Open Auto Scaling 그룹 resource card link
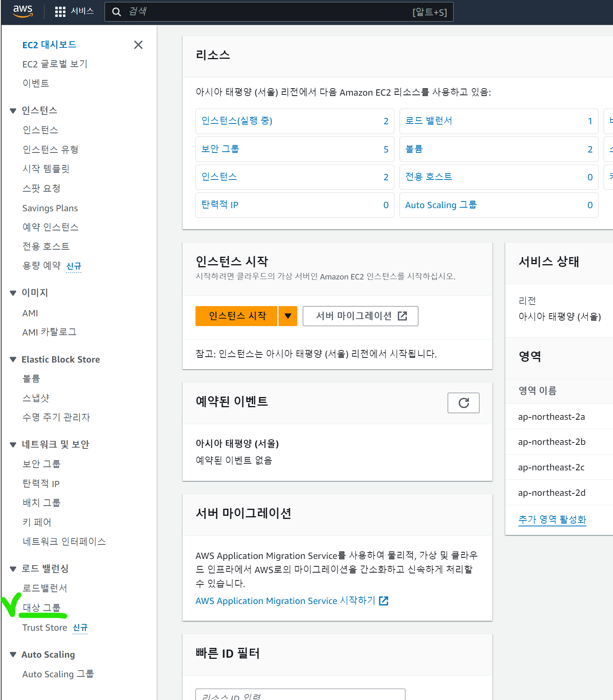This screenshot has width=613, height=700. click(441, 205)
